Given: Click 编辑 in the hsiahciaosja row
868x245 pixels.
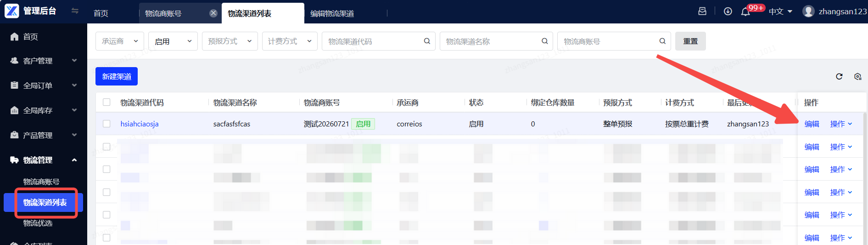Looking at the screenshot, I should tap(812, 124).
